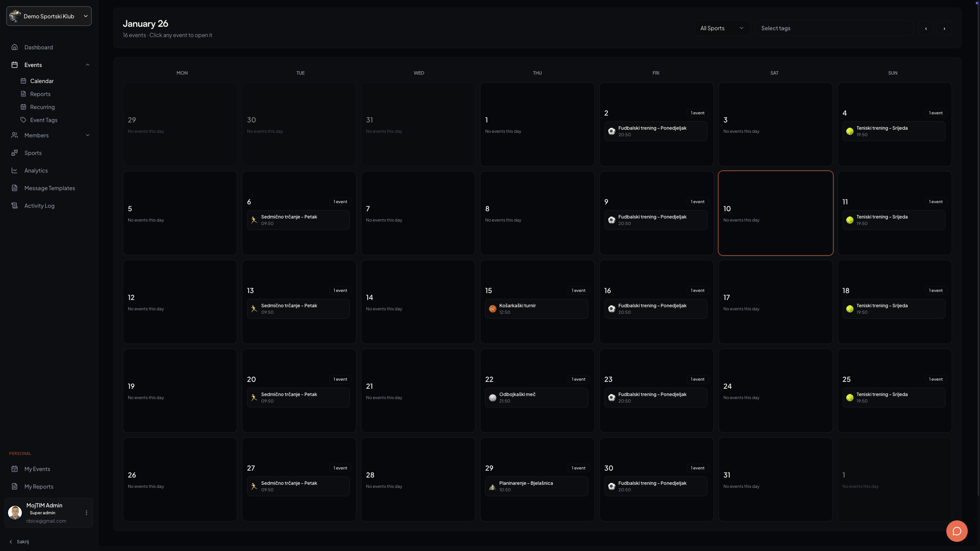This screenshot has height=551, width=980.
Task: Open the All Sports filter dropdown
Action: pyautogui.click(x=721, y=28)
